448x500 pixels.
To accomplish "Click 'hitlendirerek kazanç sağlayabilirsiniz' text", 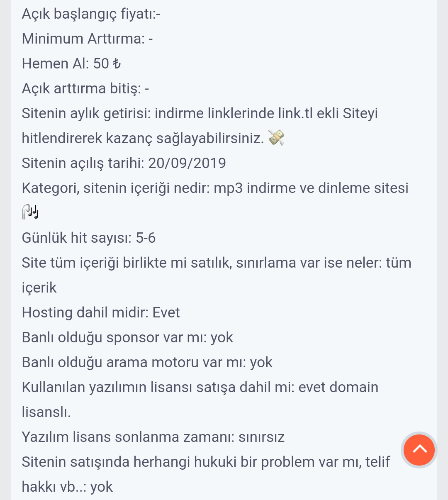I will pyautogui.click(x=143, y=138).
